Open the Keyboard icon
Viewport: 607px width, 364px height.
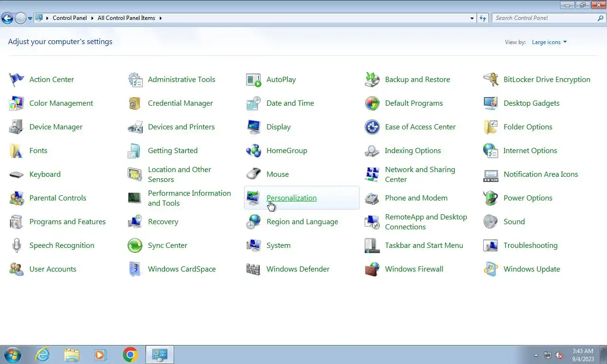[17, 174]
